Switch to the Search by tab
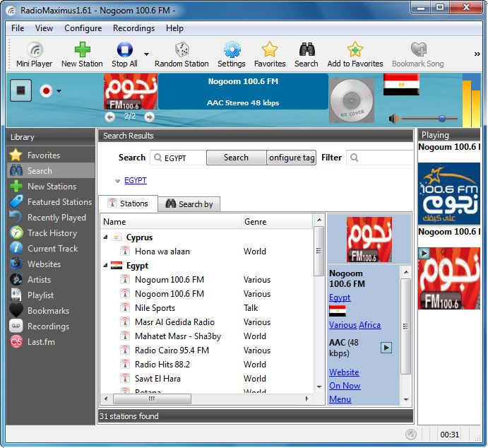The width and height of the screenshot is (488, 448). pyautogui.click(x=189, y=204)
